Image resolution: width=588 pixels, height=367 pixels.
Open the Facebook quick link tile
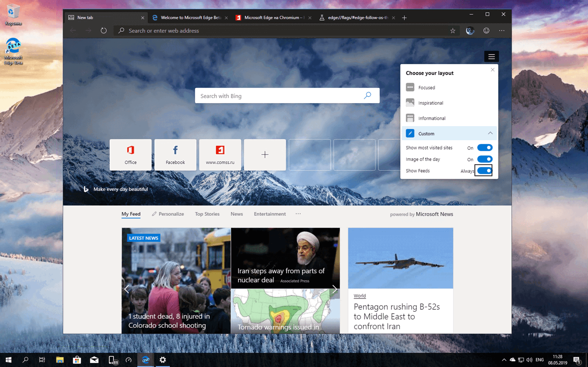[x=175, y=155]
